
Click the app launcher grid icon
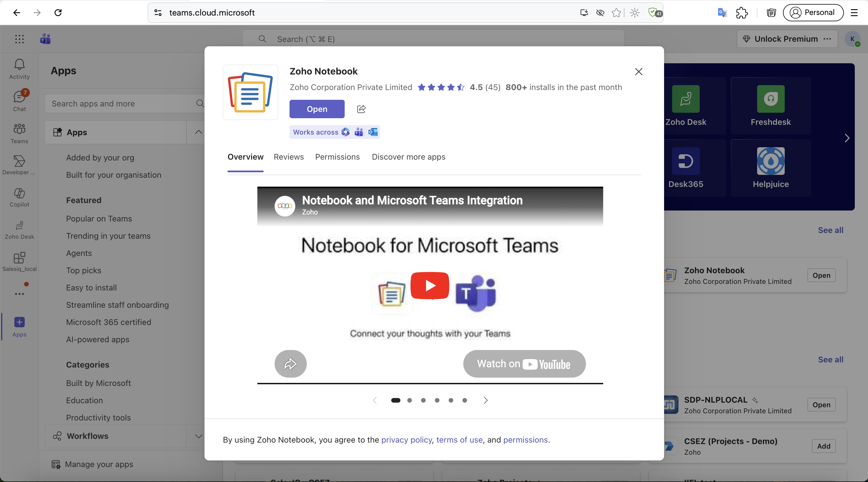(20, 39)
